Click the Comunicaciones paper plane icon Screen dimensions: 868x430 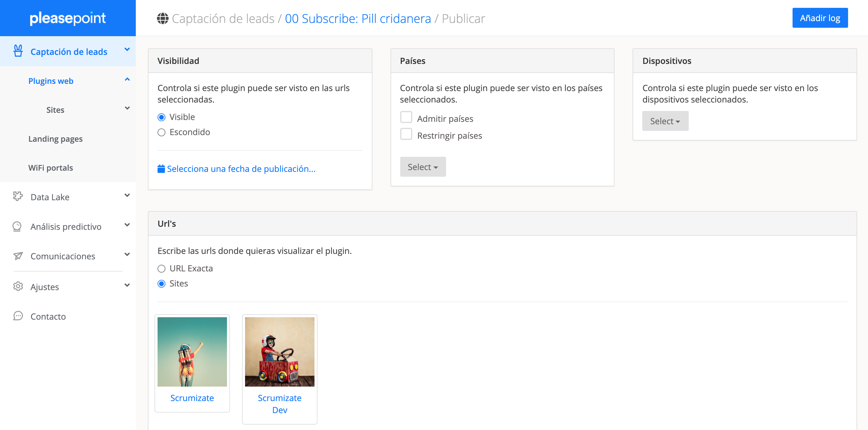pos(18,256)
